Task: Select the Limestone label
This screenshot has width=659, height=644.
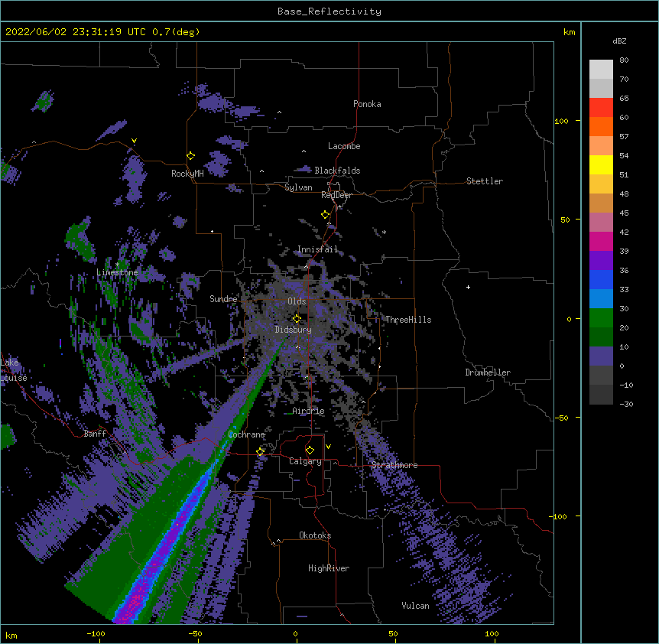Action: [x=117, y=272]
